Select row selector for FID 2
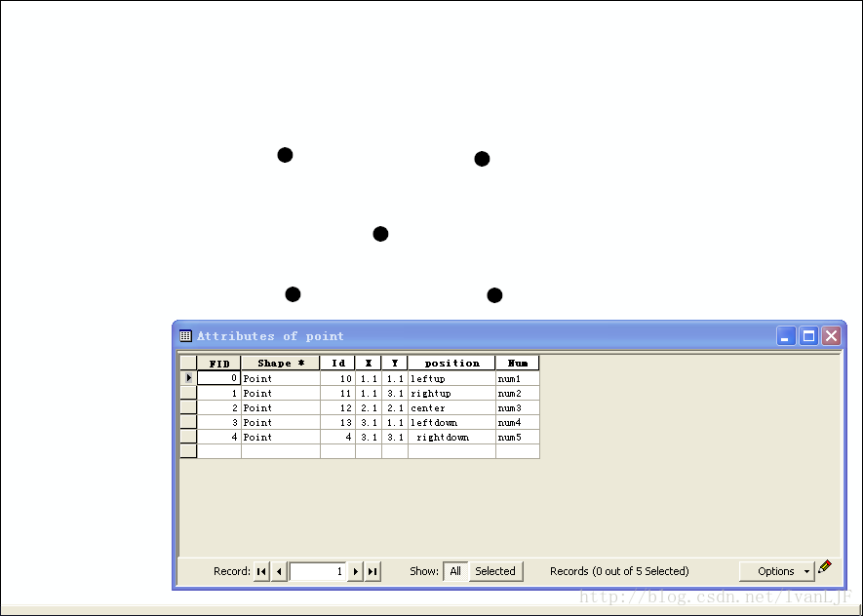 click(x=188, y=407)
